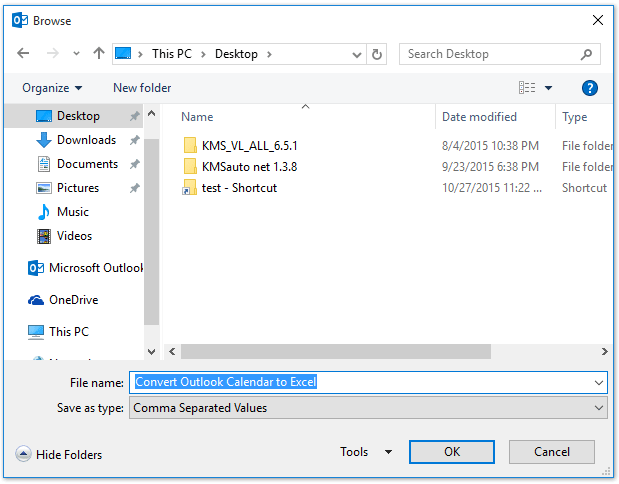Confirm with the OK button
This screenshot has height=484, width=619.
(452, 452)
